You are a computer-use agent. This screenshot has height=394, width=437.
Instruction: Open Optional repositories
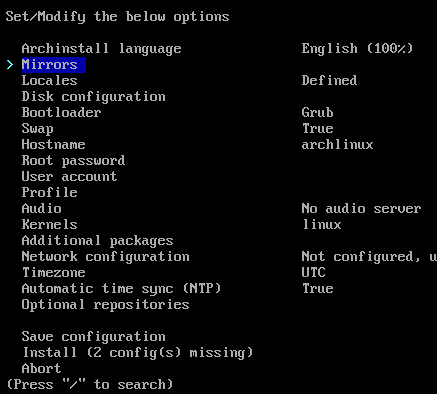(106, 305)
